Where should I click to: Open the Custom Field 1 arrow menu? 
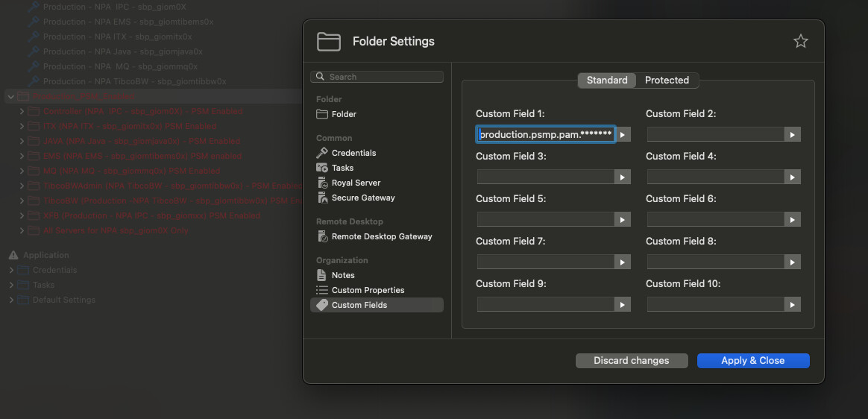click(623, 135)
